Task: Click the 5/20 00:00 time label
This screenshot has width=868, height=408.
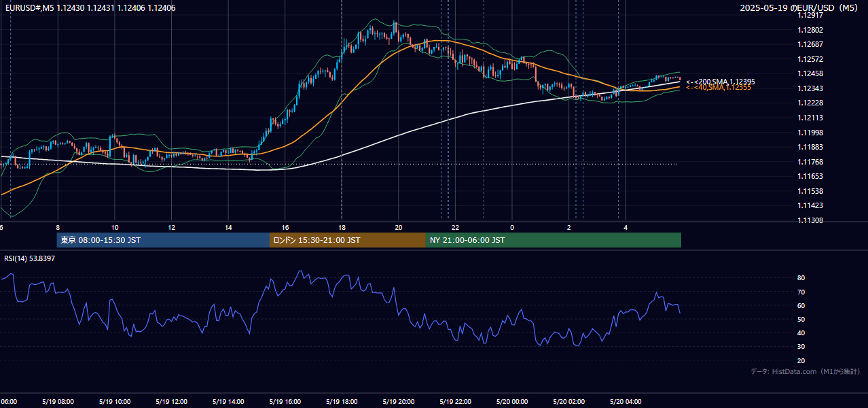Action: tap(512, 402)
